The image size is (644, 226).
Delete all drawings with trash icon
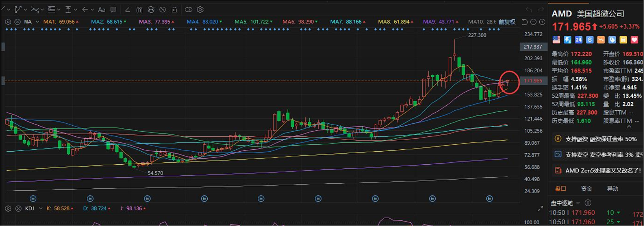[x=174, y=10]
